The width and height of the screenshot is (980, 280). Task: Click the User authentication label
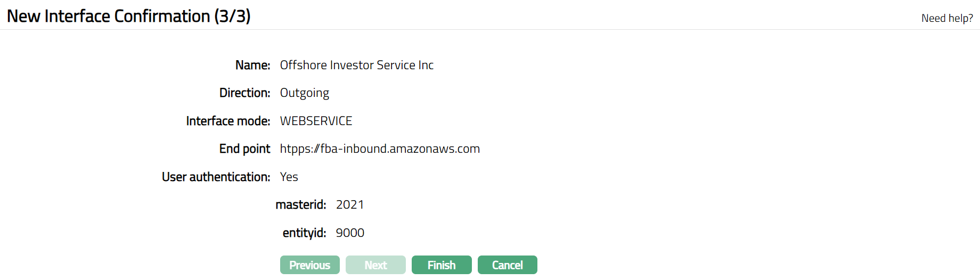[216, 177]
